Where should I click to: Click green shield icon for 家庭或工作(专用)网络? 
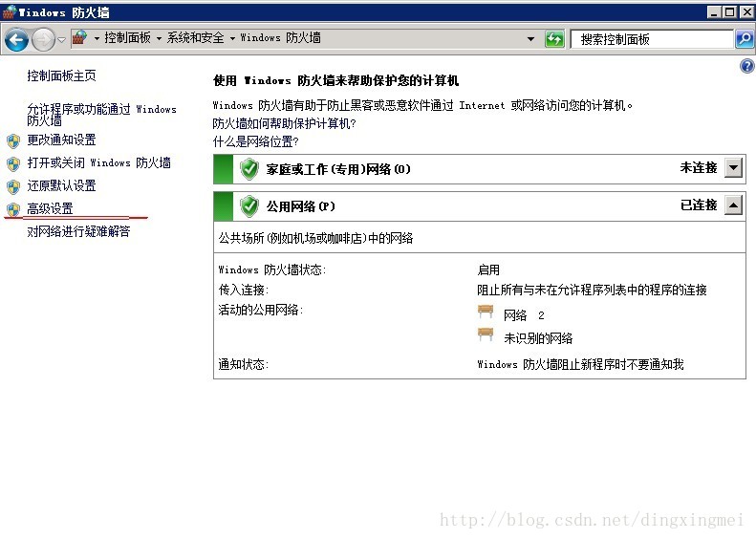249,169
